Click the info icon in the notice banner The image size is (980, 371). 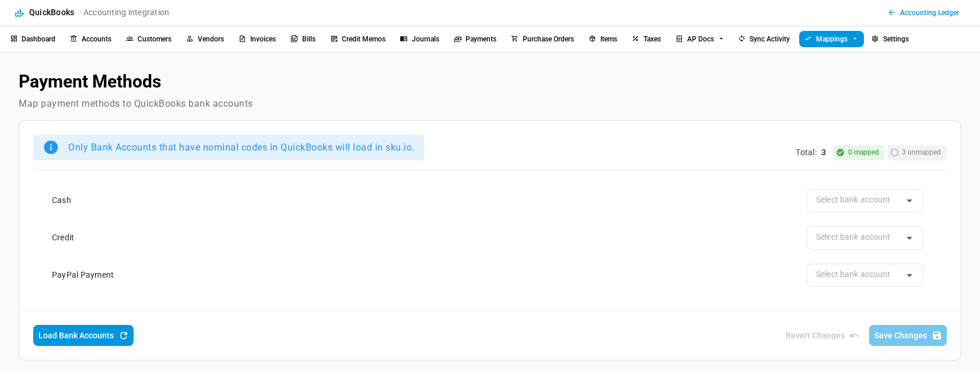[x=51, y=148]
